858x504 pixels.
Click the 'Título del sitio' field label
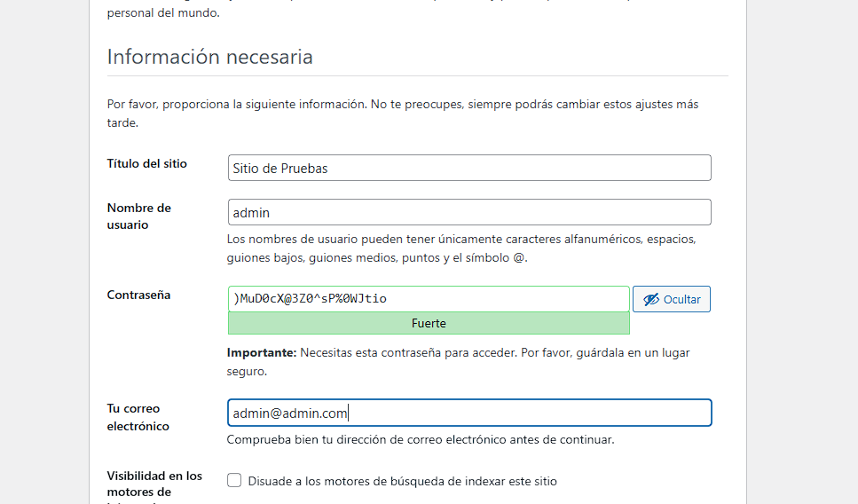pyautogui.click(x=147, y=163)
